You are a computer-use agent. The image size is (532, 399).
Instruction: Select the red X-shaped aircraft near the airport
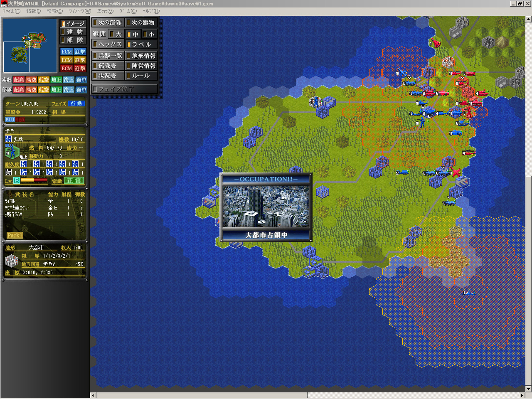coord(456,172)
